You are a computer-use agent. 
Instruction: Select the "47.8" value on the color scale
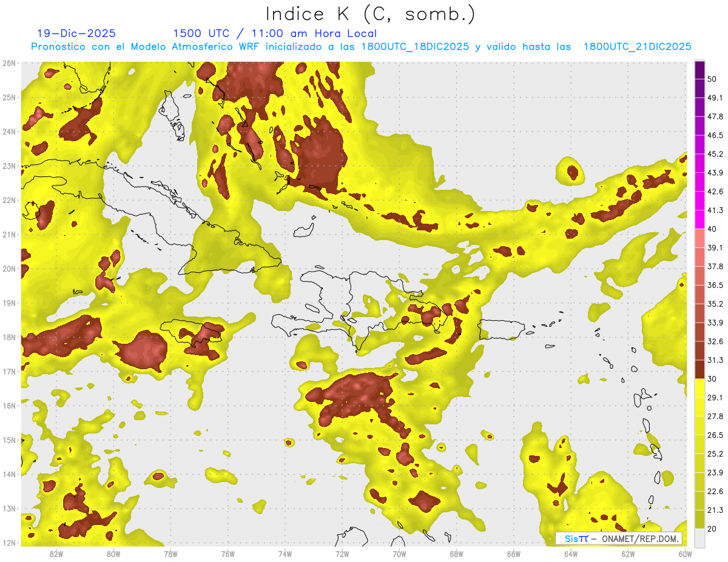(715, 116)
